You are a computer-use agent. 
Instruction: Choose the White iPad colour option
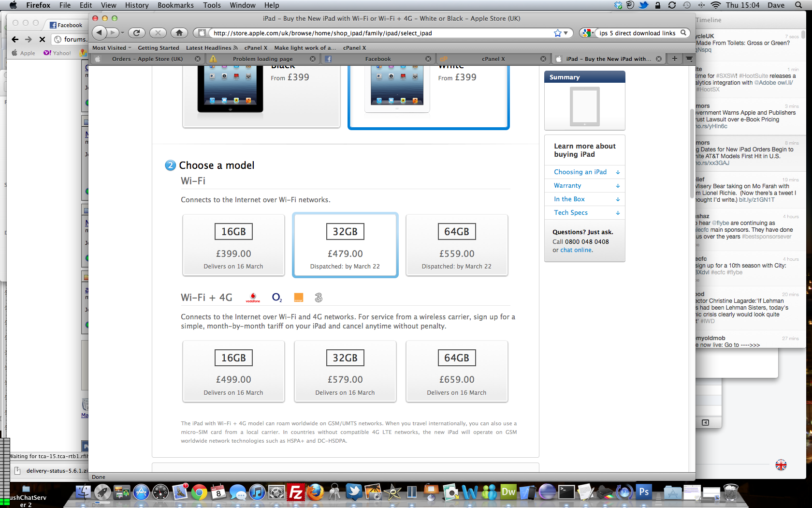(429, 97)
